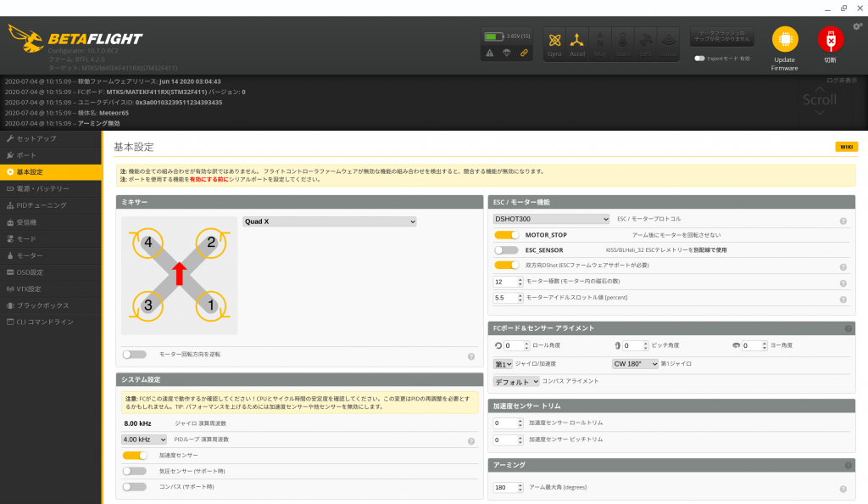The width and height of the screenshot is (868, 504).
Task: Open the DSHOT300 protocol dropdown
Action: [x=551, y=219]
